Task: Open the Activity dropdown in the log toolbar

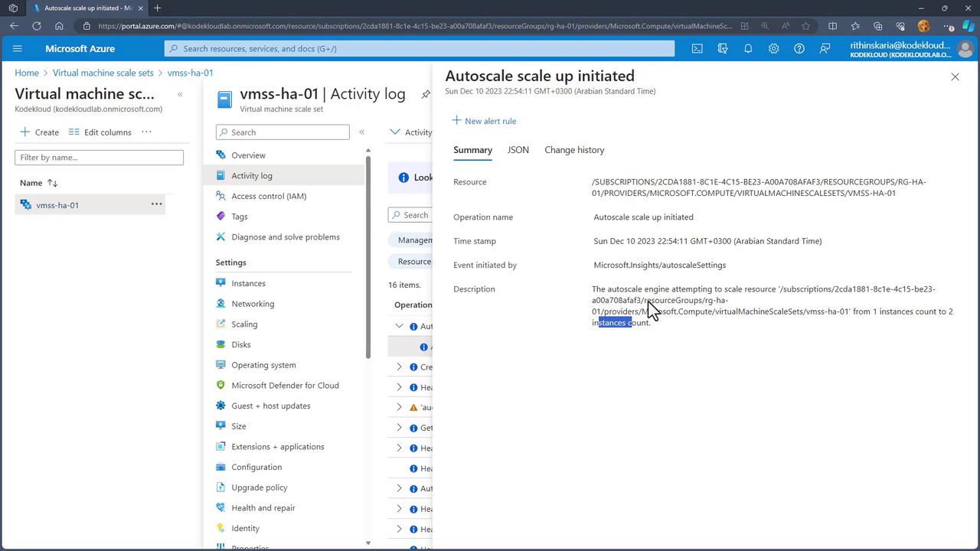Action: [x=410, y=132]
